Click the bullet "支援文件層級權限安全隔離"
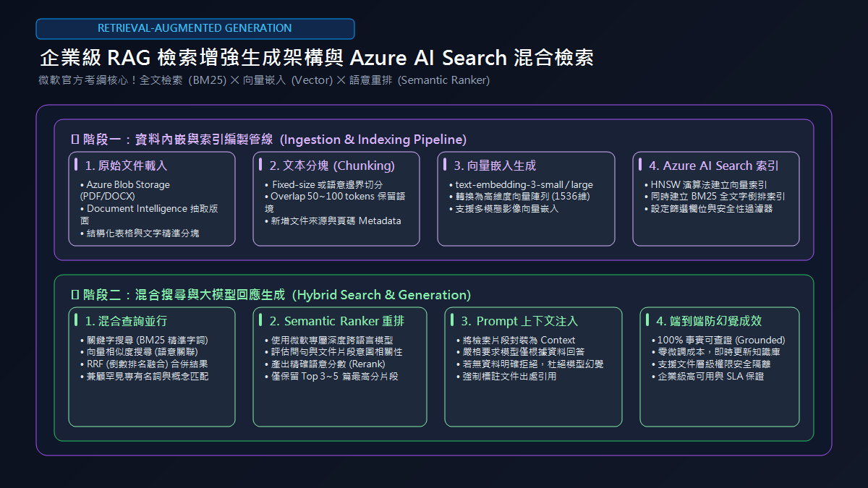The height and width of the screenshot is (488, 868). [711, 364]
